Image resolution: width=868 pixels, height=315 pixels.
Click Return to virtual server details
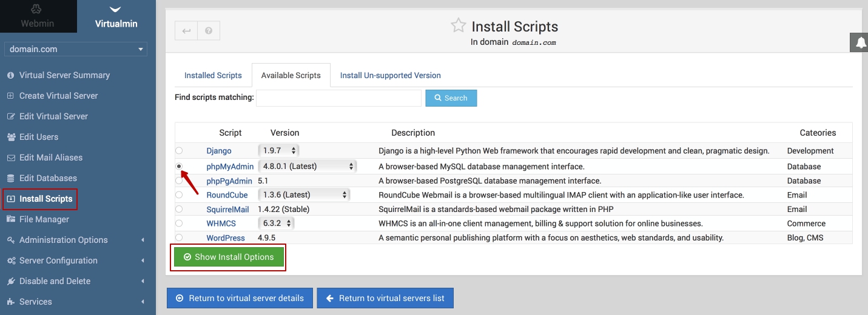[240, 298]
